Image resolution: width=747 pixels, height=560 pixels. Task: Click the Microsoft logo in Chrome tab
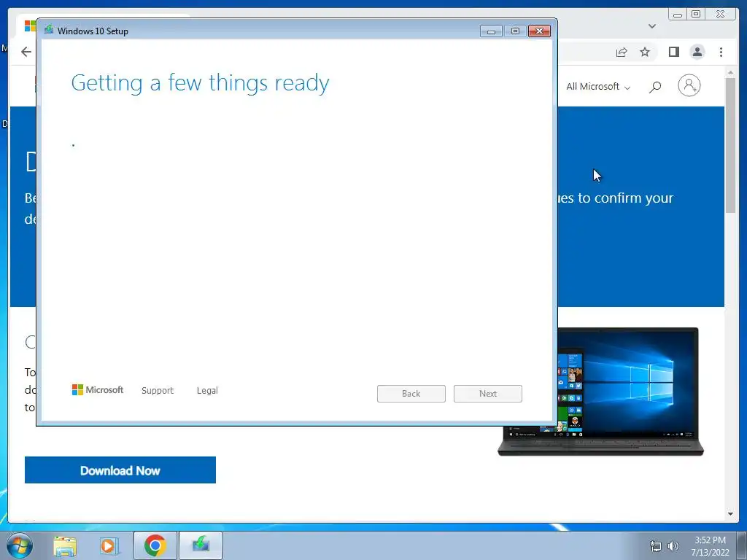[29, 26]
